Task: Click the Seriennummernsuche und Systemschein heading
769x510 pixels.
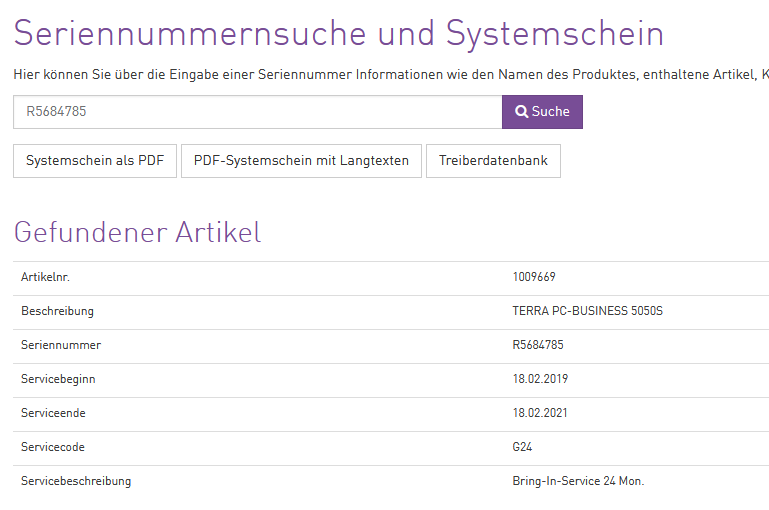Action: 338,34
